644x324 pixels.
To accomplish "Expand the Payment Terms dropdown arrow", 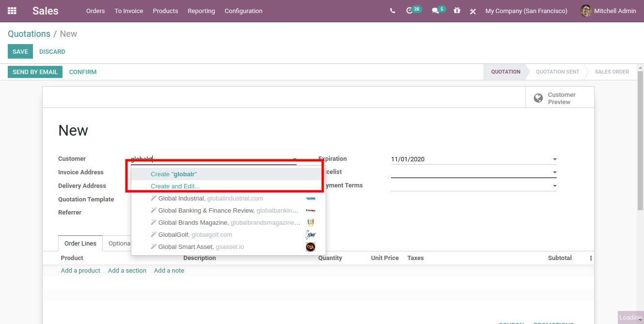I will pos(554,186).
